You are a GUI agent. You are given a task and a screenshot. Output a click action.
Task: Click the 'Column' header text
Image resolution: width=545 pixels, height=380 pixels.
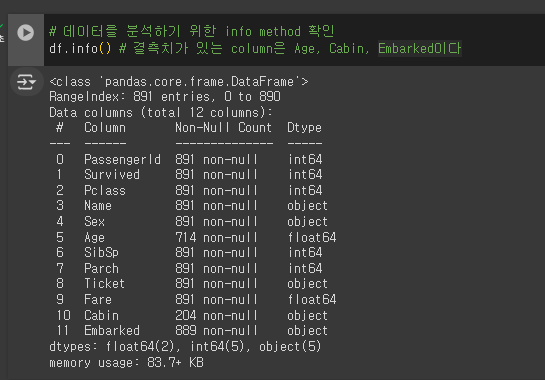tap(105, 128)
